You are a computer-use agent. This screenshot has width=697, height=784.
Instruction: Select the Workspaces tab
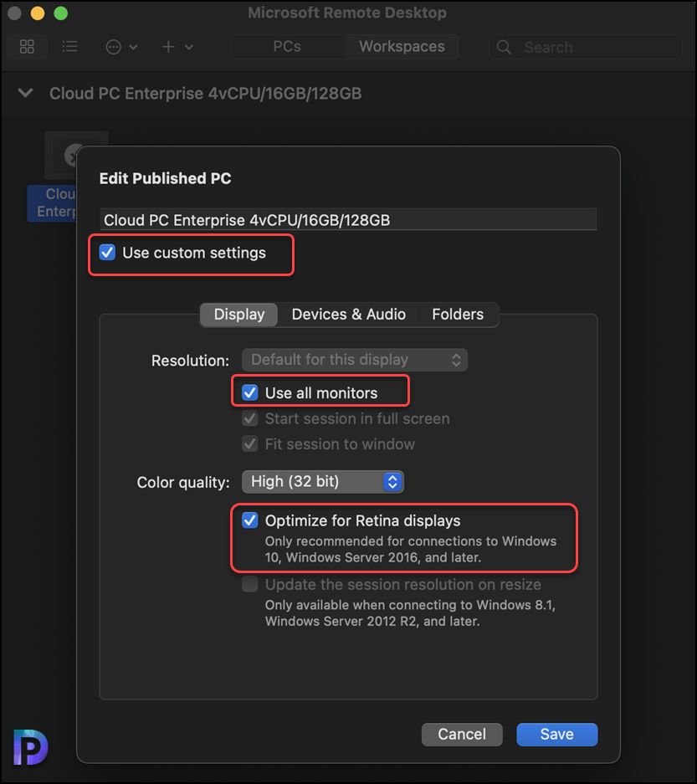point(402,47)
